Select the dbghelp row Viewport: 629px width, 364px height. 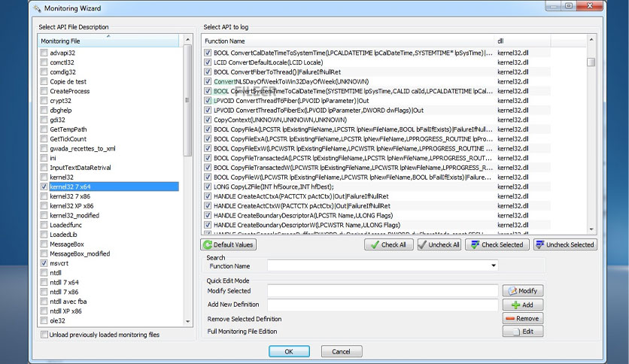108,110
